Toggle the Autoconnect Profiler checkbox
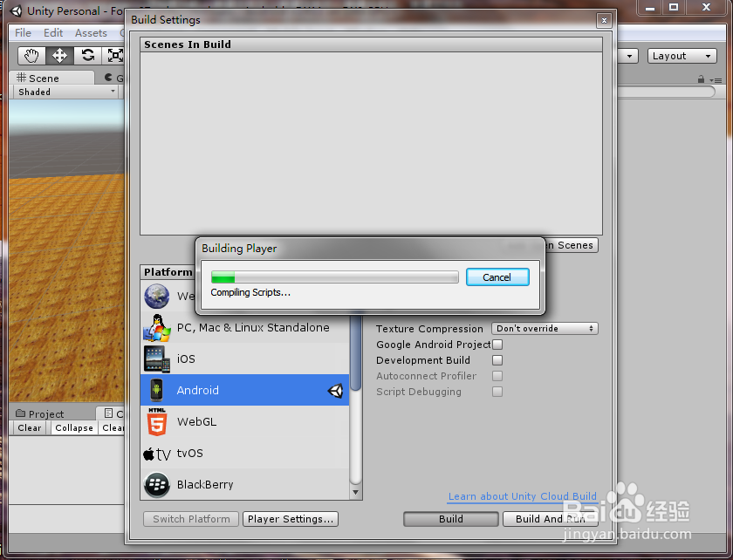 497,376
